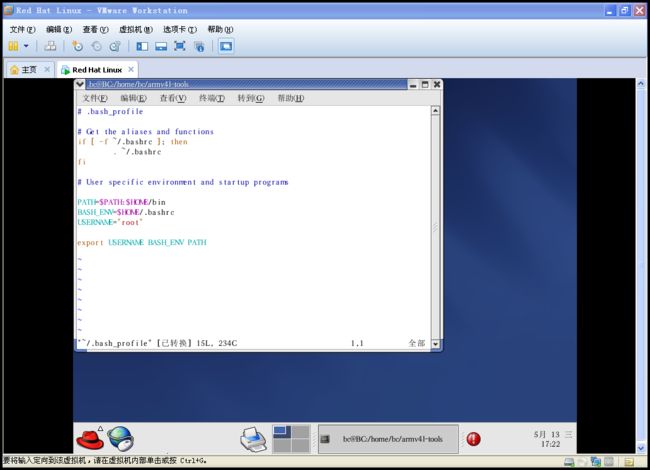Revert to the previous snapshot
Screen dimensions: 650x470
click(96, 46)
